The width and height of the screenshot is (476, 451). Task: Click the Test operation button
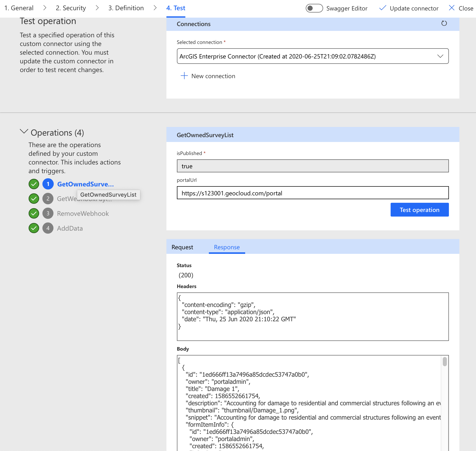pos(420,210)
